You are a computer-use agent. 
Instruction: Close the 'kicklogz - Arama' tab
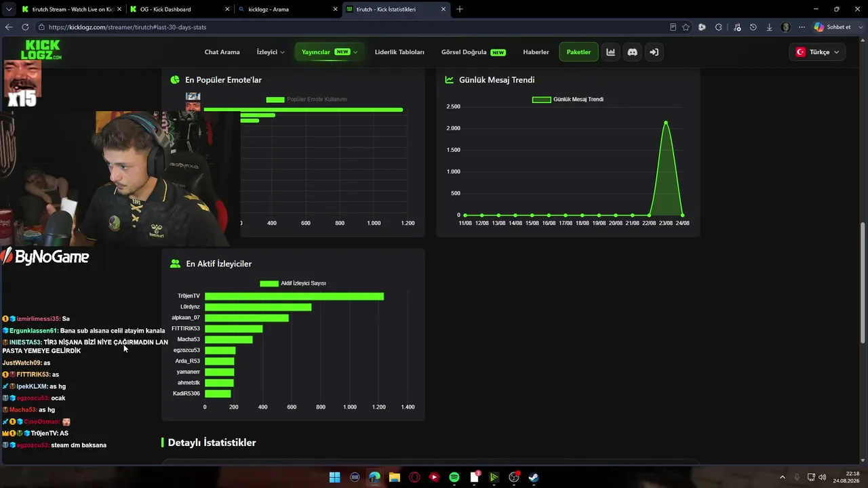click(335, 9)
